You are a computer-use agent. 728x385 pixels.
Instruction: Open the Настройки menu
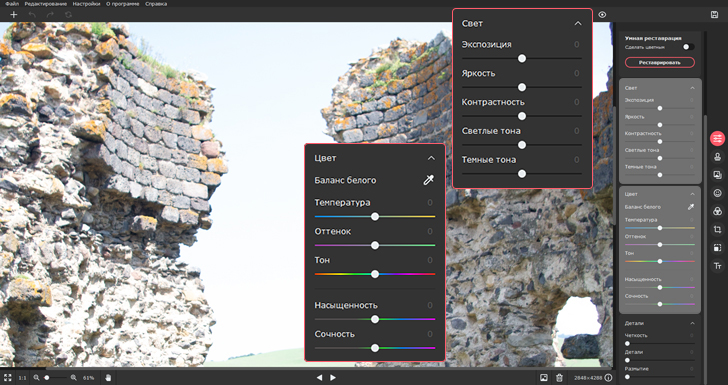click(86, 4)
